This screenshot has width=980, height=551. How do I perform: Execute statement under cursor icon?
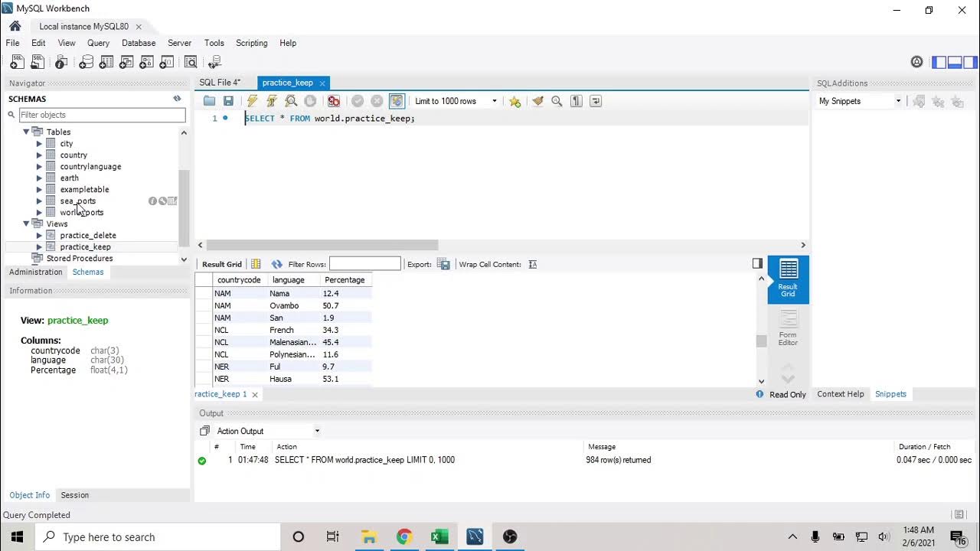tap(271, 101)
